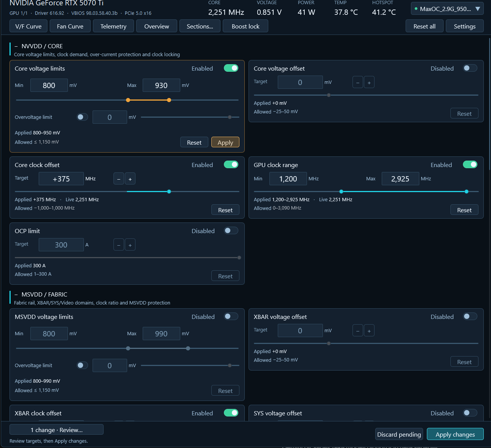
Task: Open the V/F Curve tab
Action: coord(28,26)
